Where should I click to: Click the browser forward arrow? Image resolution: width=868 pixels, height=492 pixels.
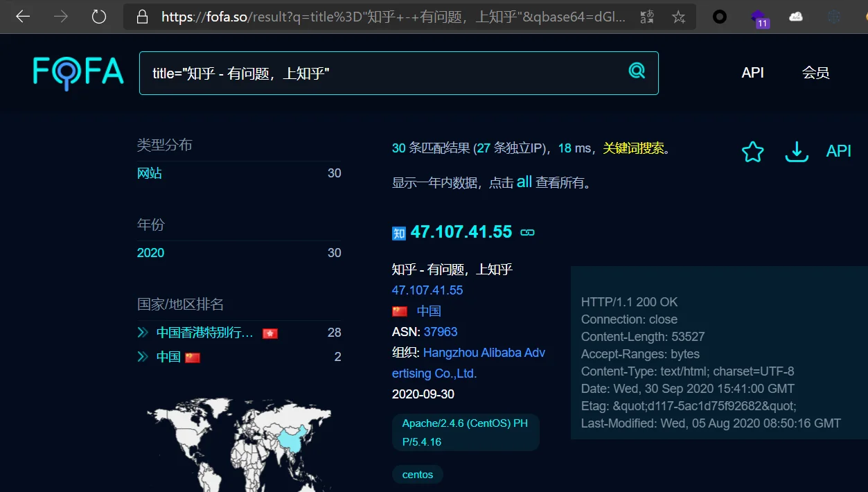tap(61, 17)
